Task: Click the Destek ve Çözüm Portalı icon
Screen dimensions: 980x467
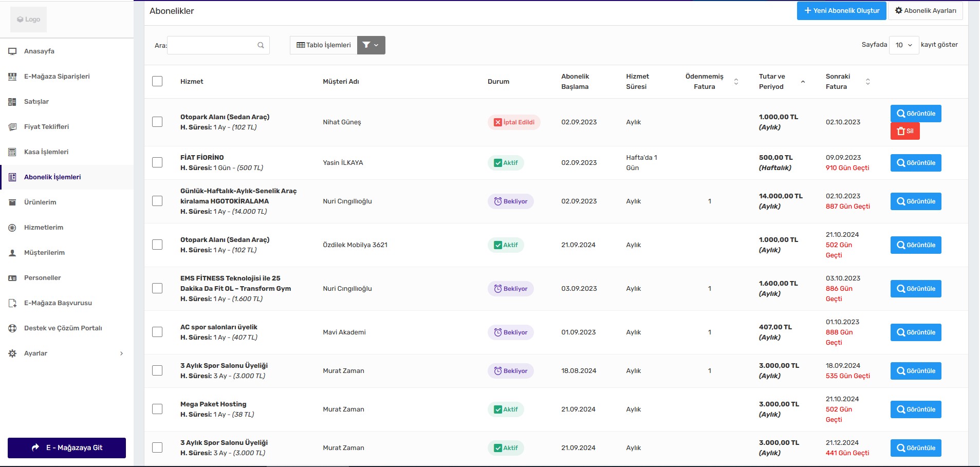Action: pyautogui.click(x=12, y=328)
